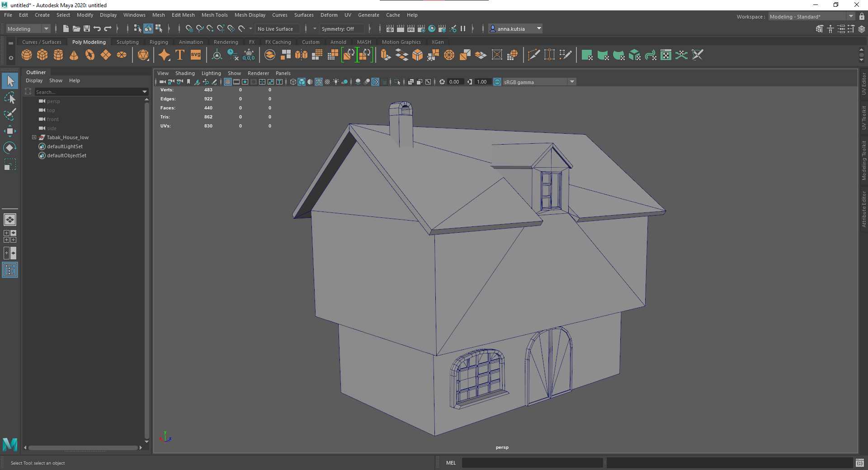The image size is (868, 470).
Task: Create a polygon cube from the shelf
Action: 42,55
